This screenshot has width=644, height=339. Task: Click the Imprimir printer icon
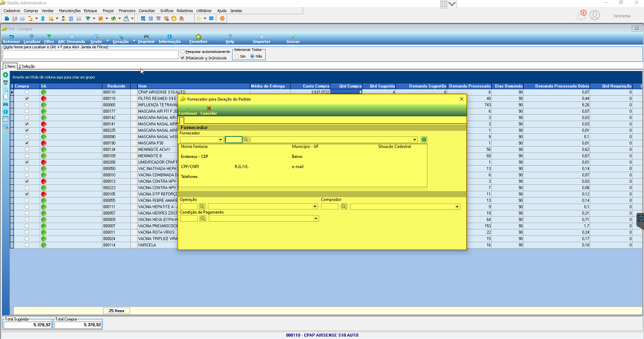point(146,37)
